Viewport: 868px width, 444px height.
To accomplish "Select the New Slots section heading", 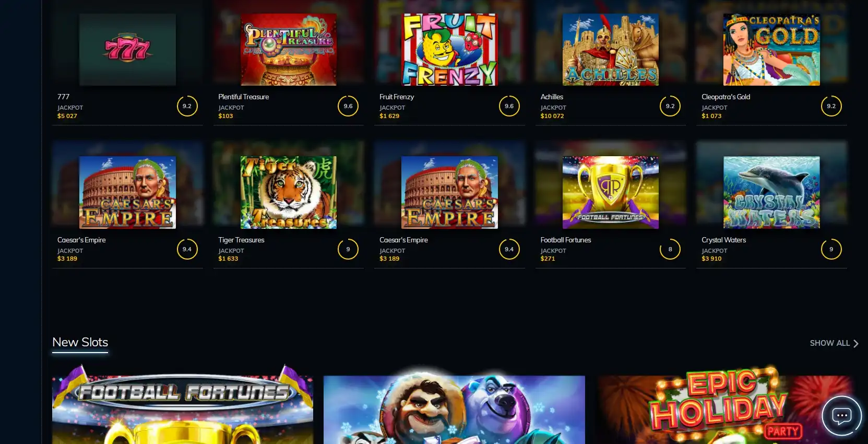I will point(80,342).
